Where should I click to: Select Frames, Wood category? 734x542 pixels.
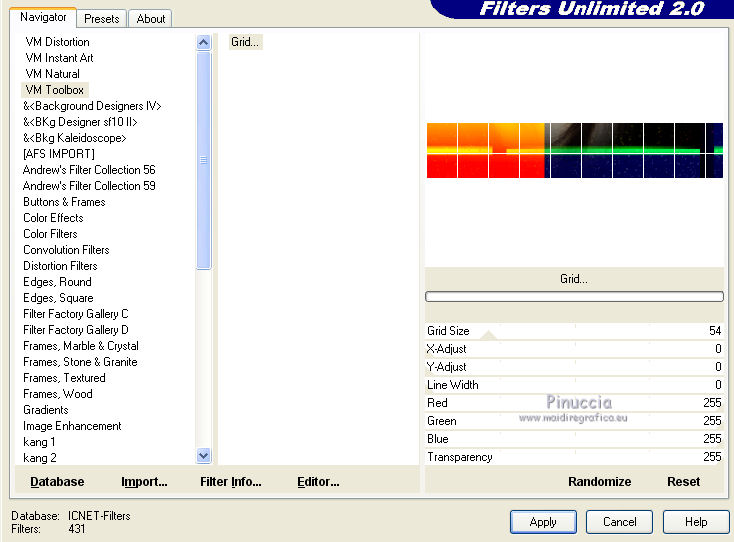point(58,394)
